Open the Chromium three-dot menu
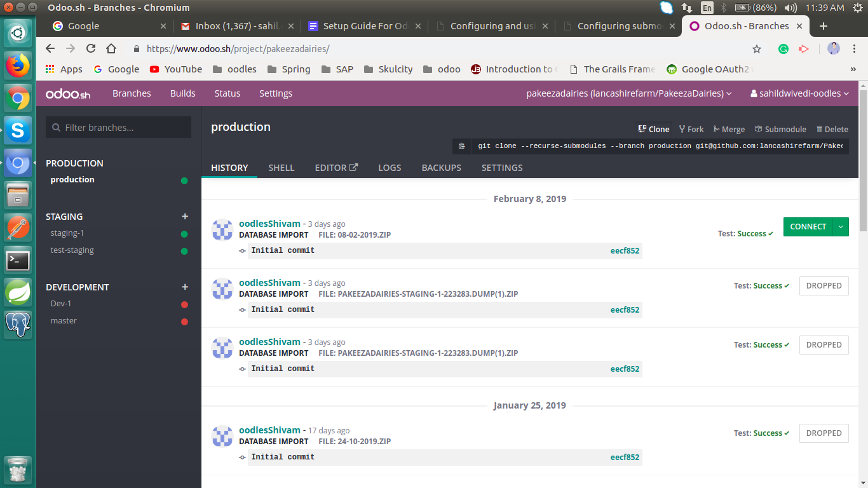 point(853,49)
